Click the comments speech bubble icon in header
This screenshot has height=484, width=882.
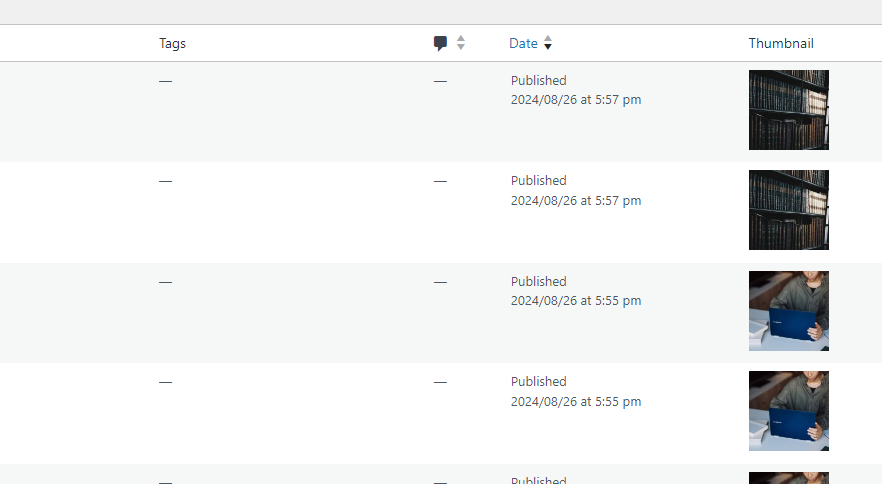440,43
